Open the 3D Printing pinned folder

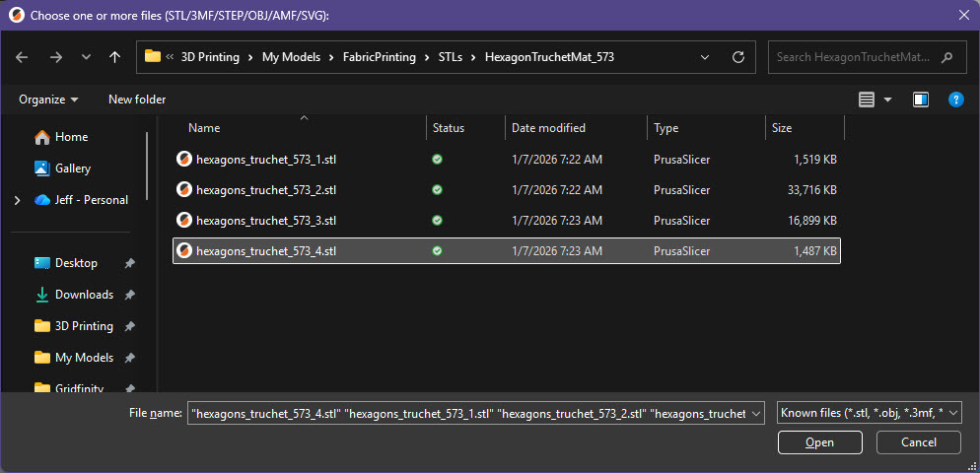tap(74, 326)
